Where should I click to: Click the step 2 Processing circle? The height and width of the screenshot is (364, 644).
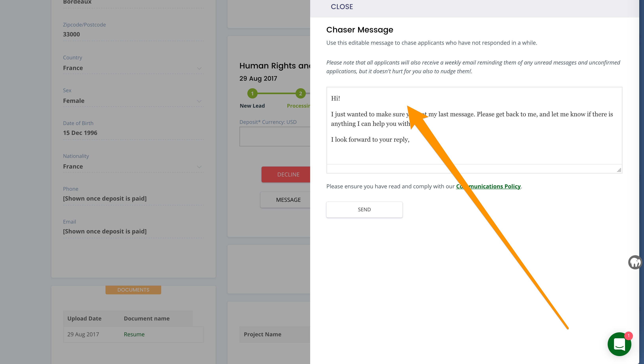click(300, 94)
